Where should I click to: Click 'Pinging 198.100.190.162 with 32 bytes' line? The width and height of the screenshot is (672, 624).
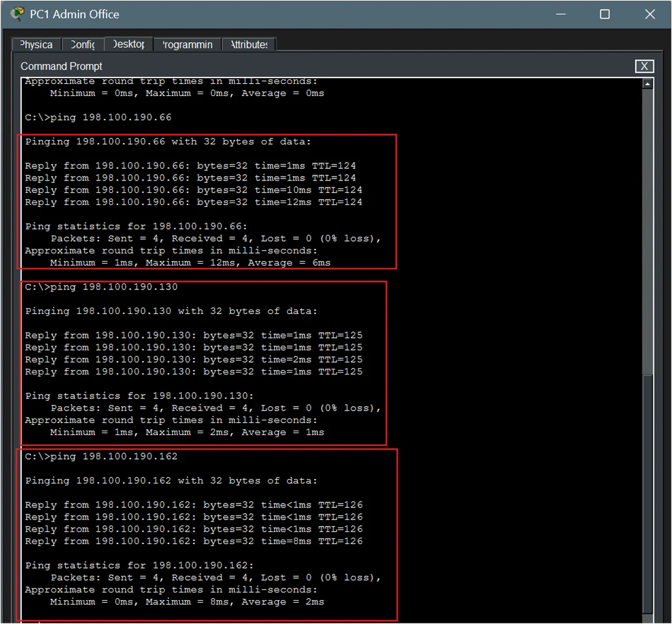pyautogui.click(x=171, y=481)
